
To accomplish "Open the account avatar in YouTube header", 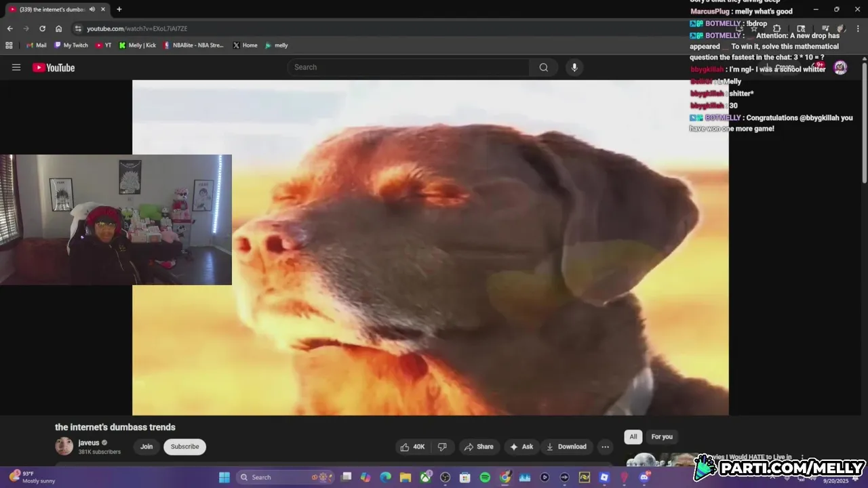I will pyautogui.click(x=840, y=67).
